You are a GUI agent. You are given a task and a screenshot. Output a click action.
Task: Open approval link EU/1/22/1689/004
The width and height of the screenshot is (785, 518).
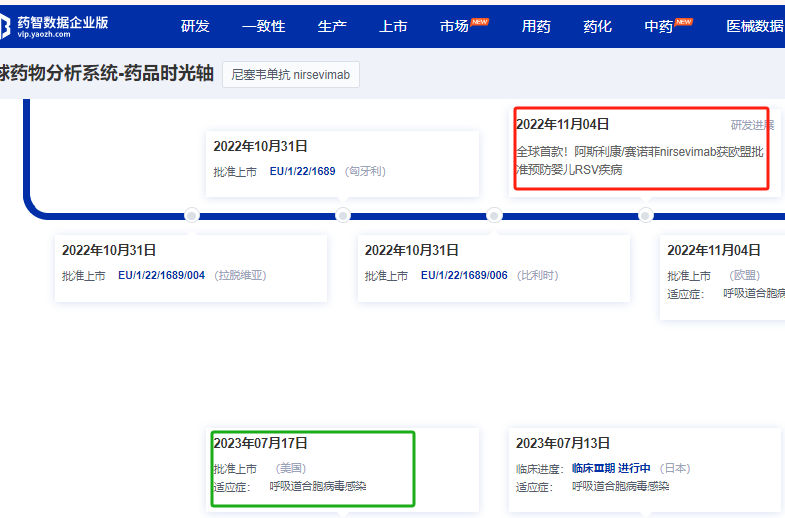click(161, 275)
